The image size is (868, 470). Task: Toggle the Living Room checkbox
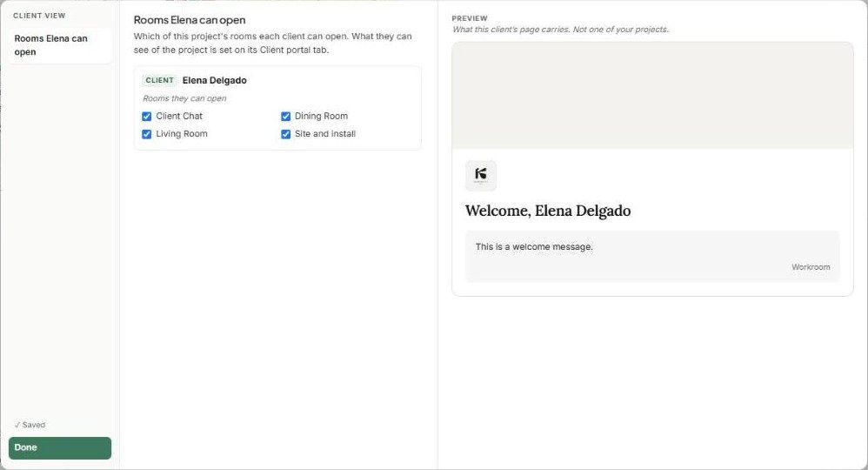click(147, 134)
